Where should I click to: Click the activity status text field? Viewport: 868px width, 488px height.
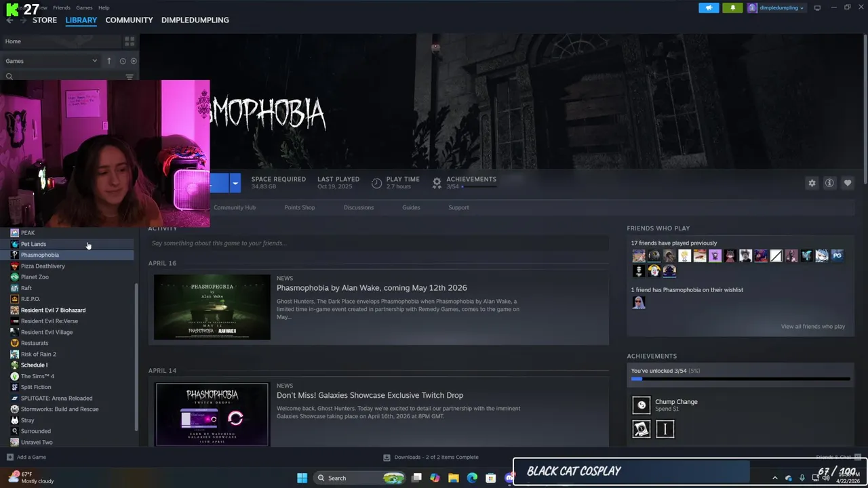378,243
